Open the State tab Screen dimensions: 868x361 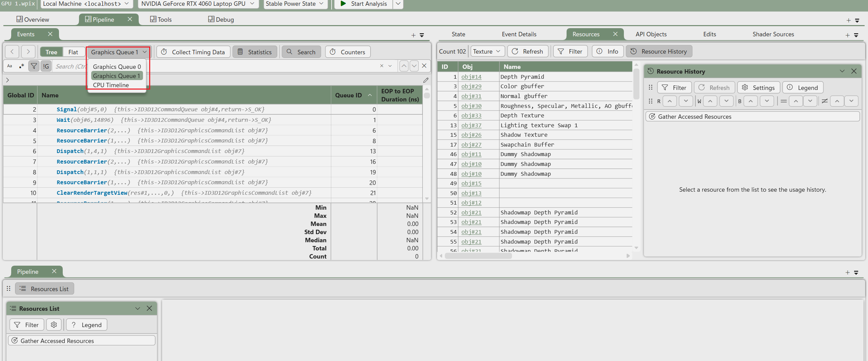tap(458, 34)
